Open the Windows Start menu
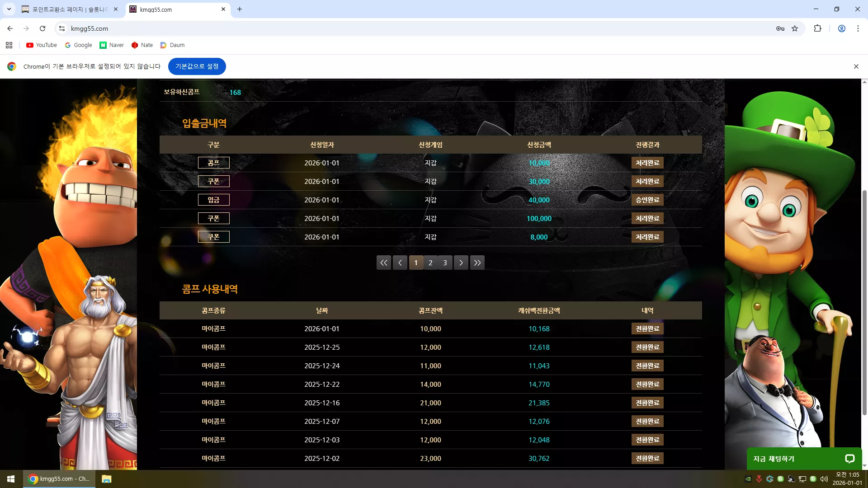 pos(11,479)
